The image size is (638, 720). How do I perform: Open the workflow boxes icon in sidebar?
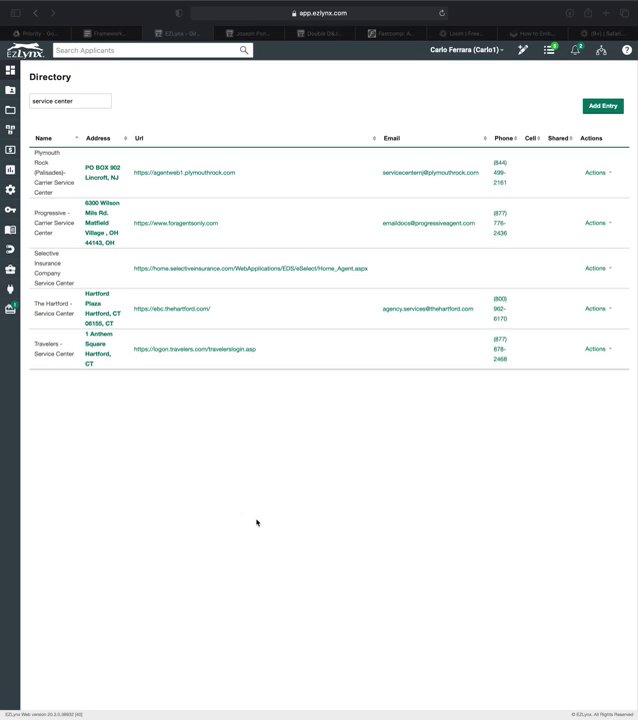tap(10, 129)
